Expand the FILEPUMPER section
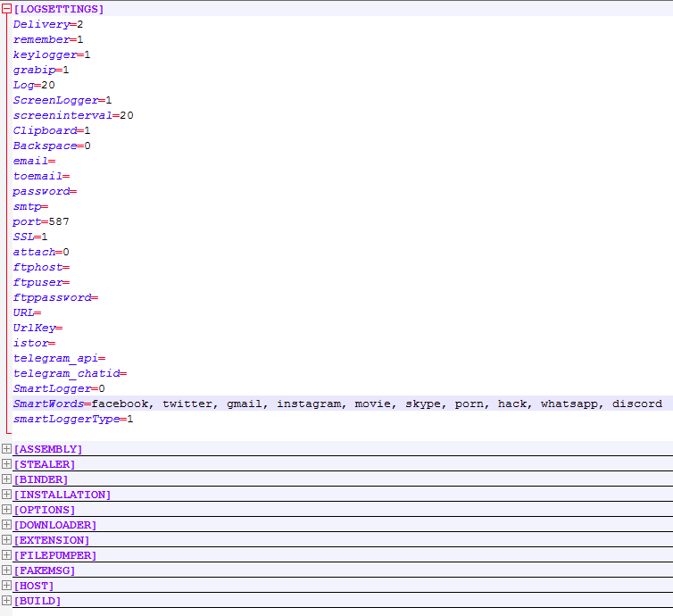 [6, 555]
